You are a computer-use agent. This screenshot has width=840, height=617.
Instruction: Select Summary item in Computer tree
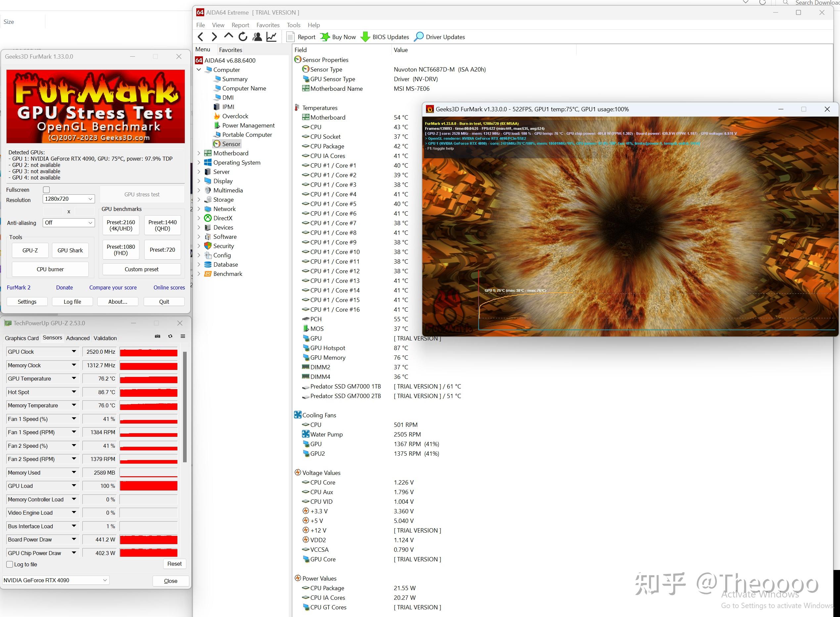234,79
